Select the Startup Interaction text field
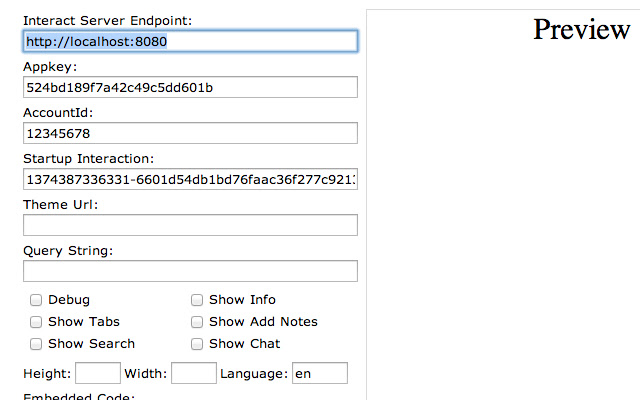The image size is (640, 400). pos(190,179)
